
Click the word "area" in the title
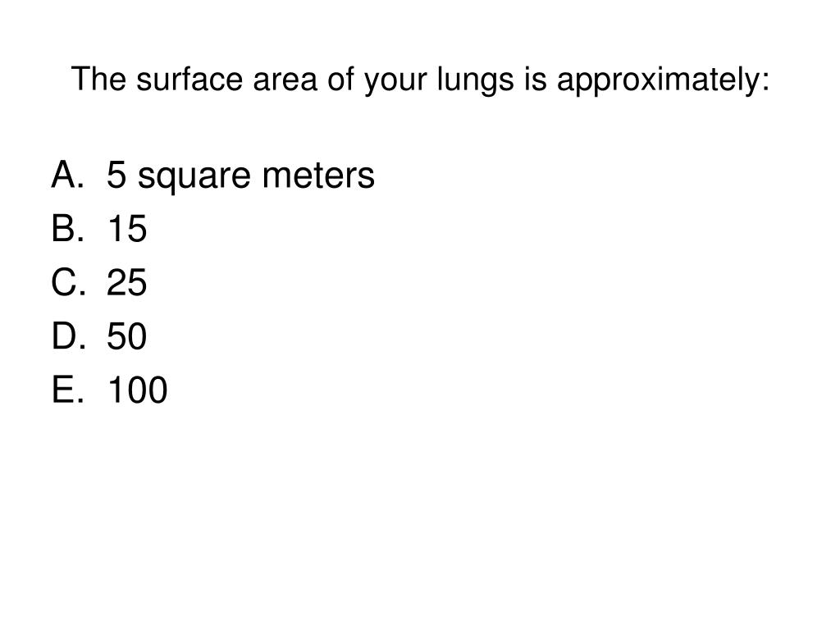pos(285,80)
